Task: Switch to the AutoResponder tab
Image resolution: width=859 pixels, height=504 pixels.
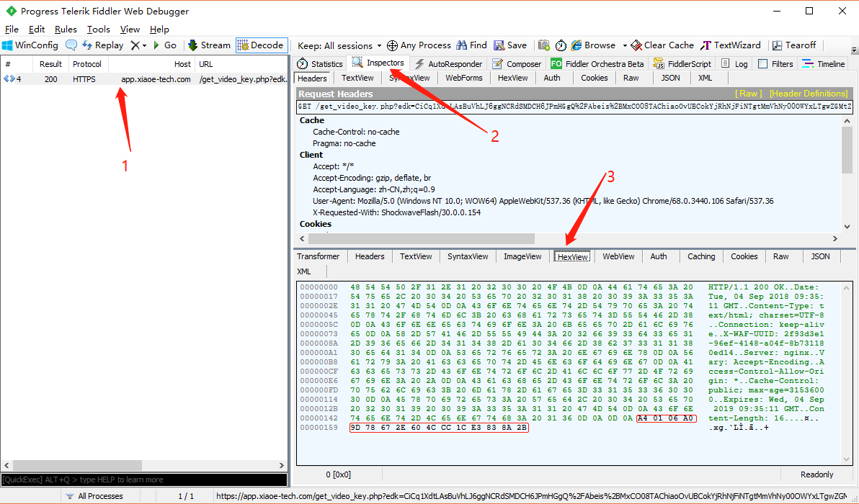Action: click(x=449, y=64)
